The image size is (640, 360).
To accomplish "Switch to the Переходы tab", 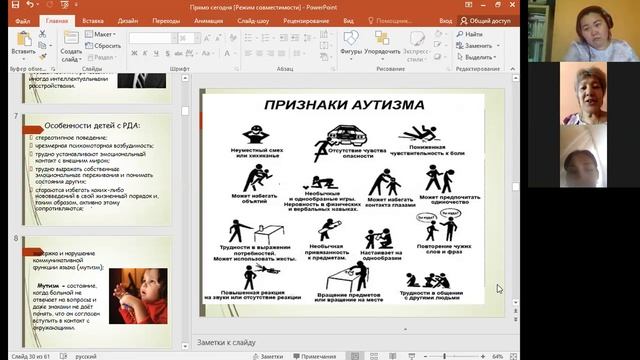I will coord(166,21).
